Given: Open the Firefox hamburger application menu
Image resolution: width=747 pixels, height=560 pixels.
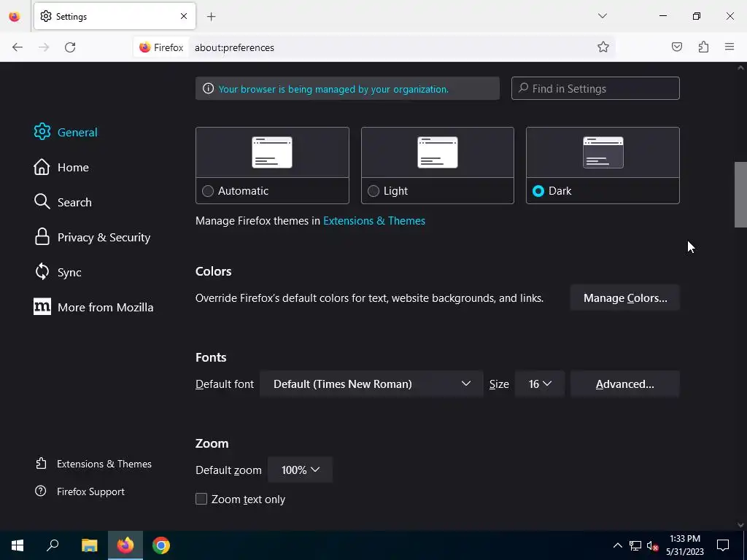Looking at the screenshot, I should point(729,47).
